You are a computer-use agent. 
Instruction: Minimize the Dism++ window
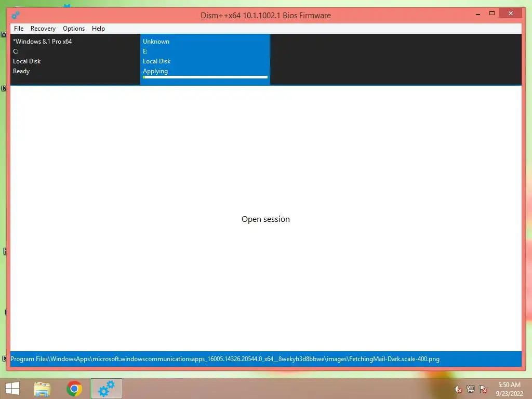click(478, 14)
